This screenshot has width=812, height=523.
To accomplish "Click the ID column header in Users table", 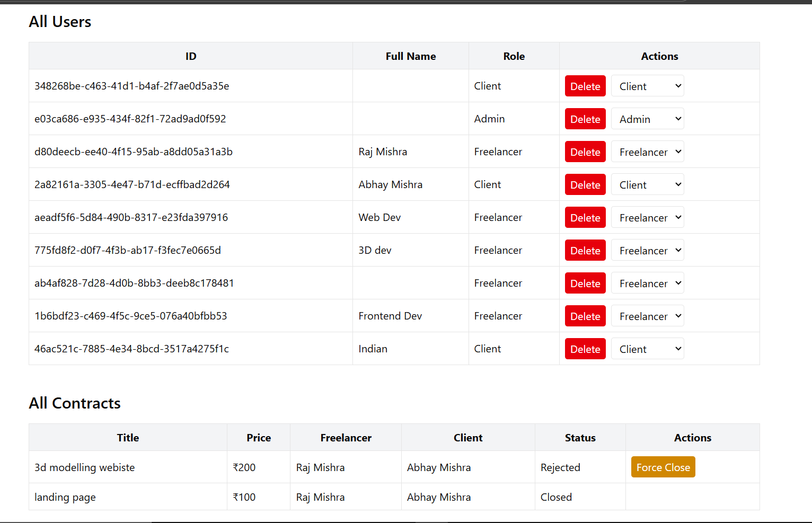I will coord(191,56).
